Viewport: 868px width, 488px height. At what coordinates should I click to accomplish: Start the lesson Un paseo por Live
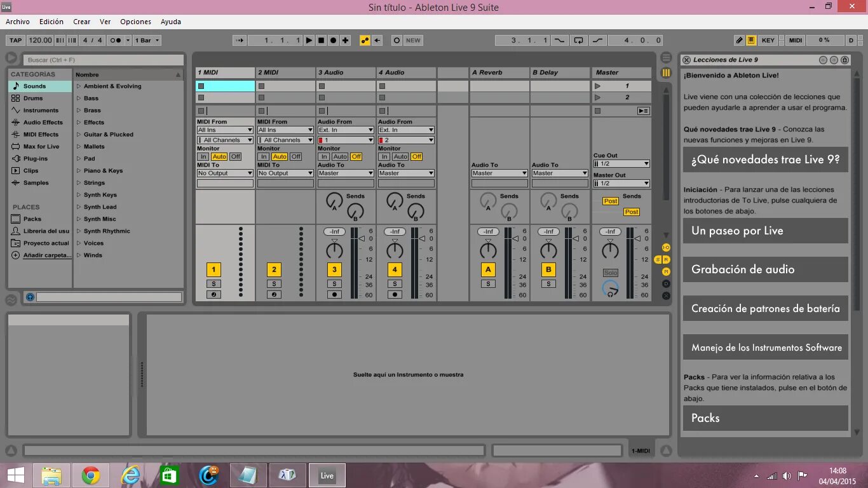765,231
